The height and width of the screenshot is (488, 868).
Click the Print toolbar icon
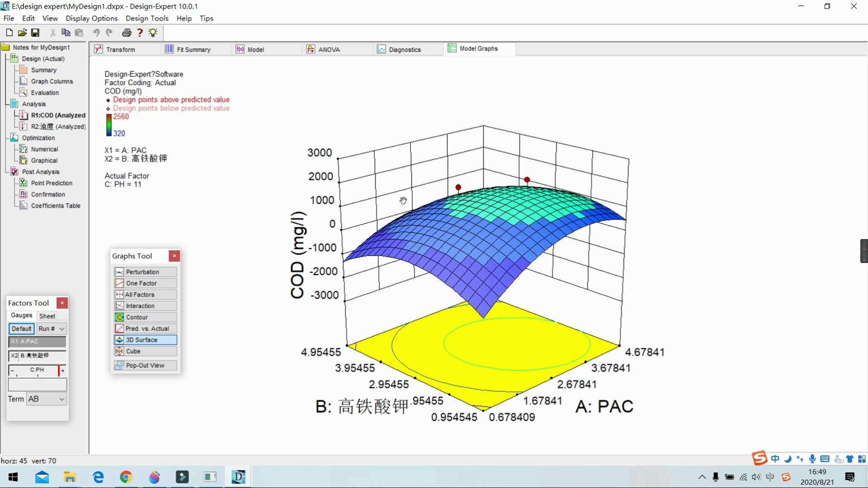tap(127, 33)
